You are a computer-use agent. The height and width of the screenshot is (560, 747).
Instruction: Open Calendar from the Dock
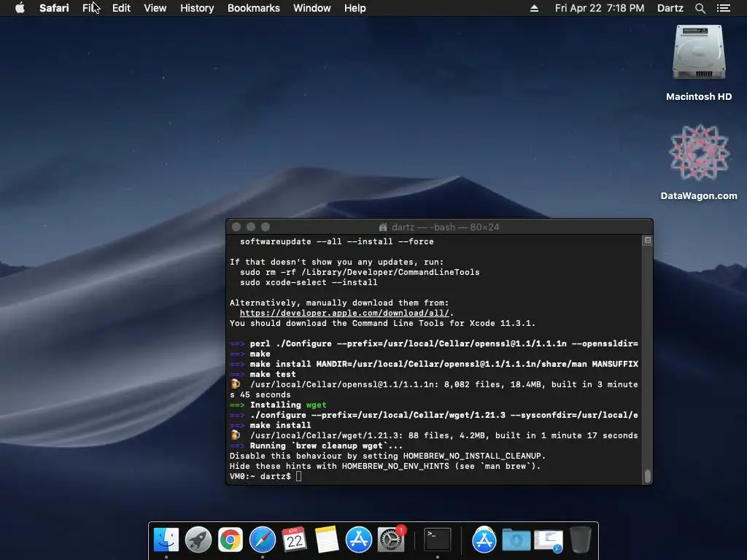pyautogui.click(x=294, y=540)
